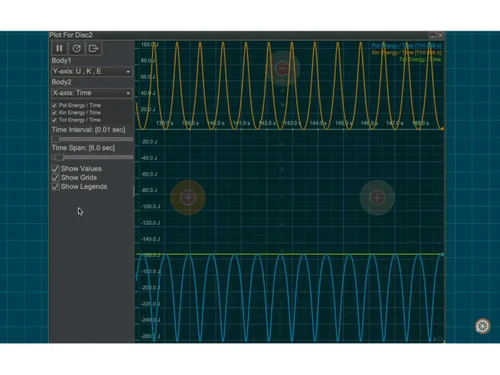Click the -20.0 J axis label
This screenshot has height=375, width=500.
pos(149,142)
